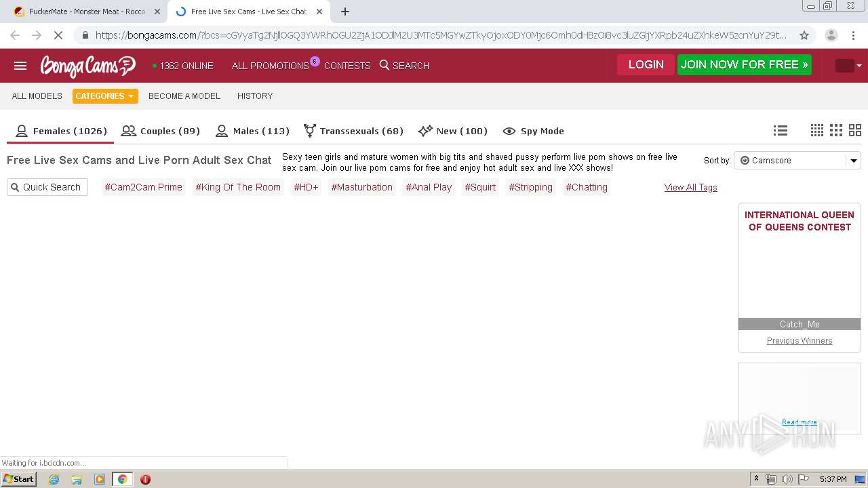Click the #King Of The Room tag

pyautogui.click(x=238, y=187)
